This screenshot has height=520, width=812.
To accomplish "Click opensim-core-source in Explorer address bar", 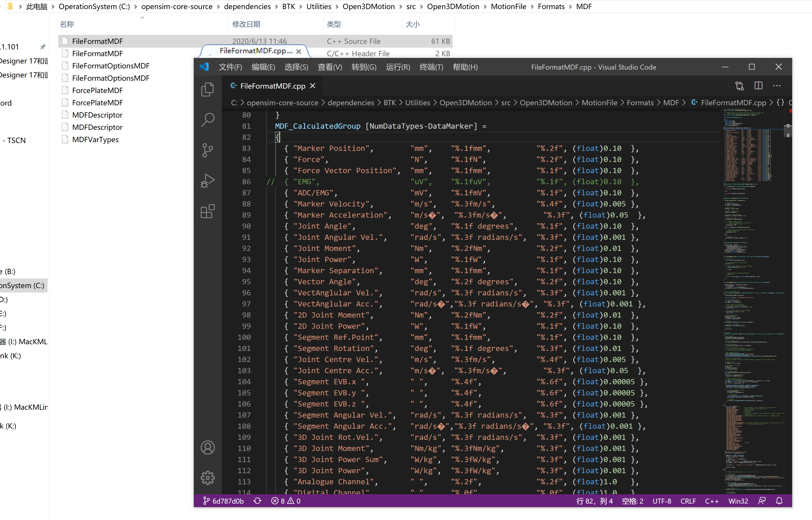I will click(x=177, y=7).
